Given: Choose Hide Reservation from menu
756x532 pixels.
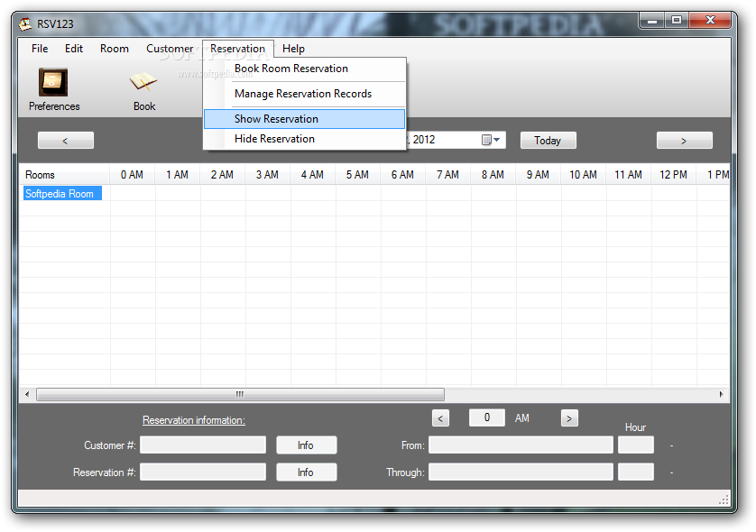Looking at the screenshot, I should click(304, 139).
